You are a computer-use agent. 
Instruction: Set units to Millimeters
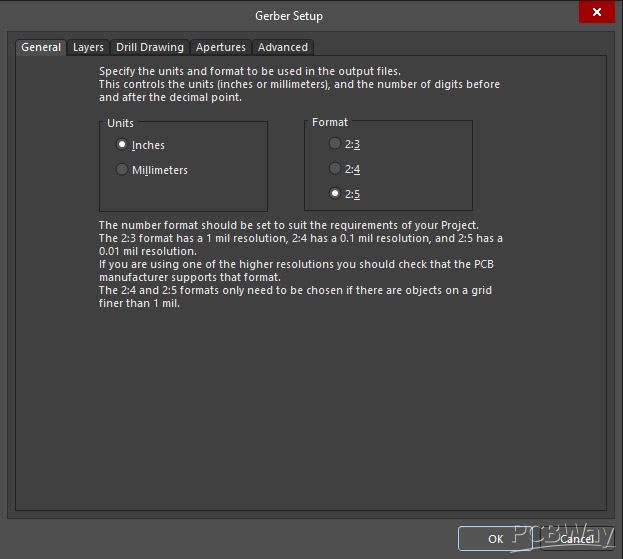tap(122, 170)
